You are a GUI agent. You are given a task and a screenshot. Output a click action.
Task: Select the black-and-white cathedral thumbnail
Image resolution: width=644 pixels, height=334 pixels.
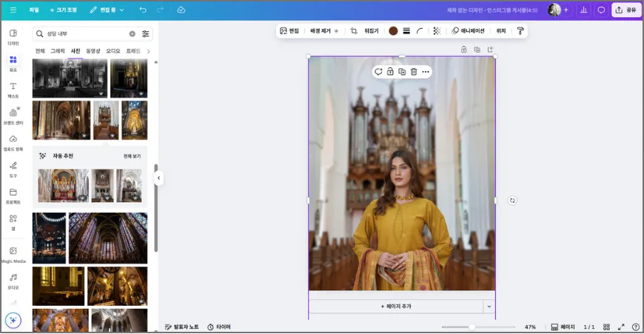(70, 78)
